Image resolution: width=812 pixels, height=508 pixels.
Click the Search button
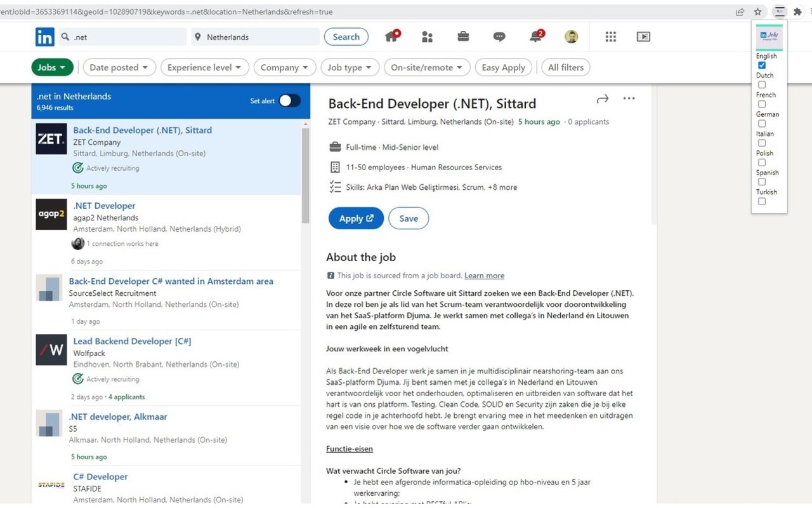coord(346,37)
